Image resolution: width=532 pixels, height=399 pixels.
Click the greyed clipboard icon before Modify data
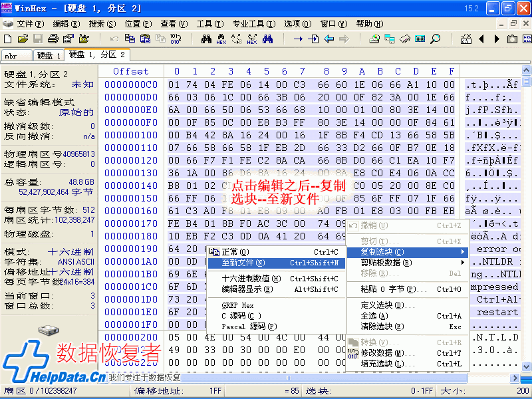click(160, 39)
